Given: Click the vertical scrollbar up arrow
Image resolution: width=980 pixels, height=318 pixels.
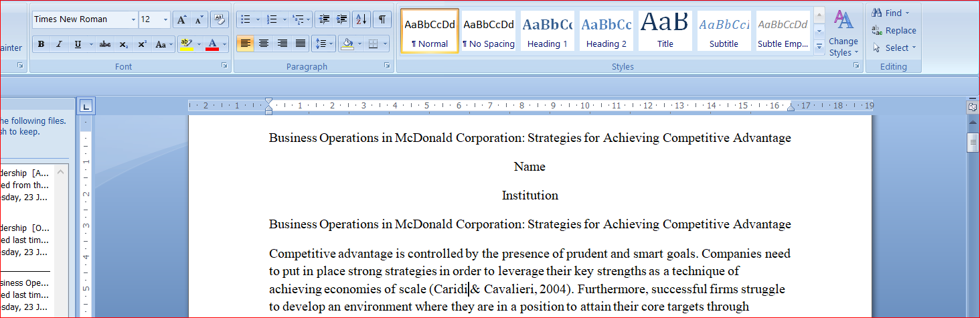Looking at the screenshot, I should tap(973, 122).
